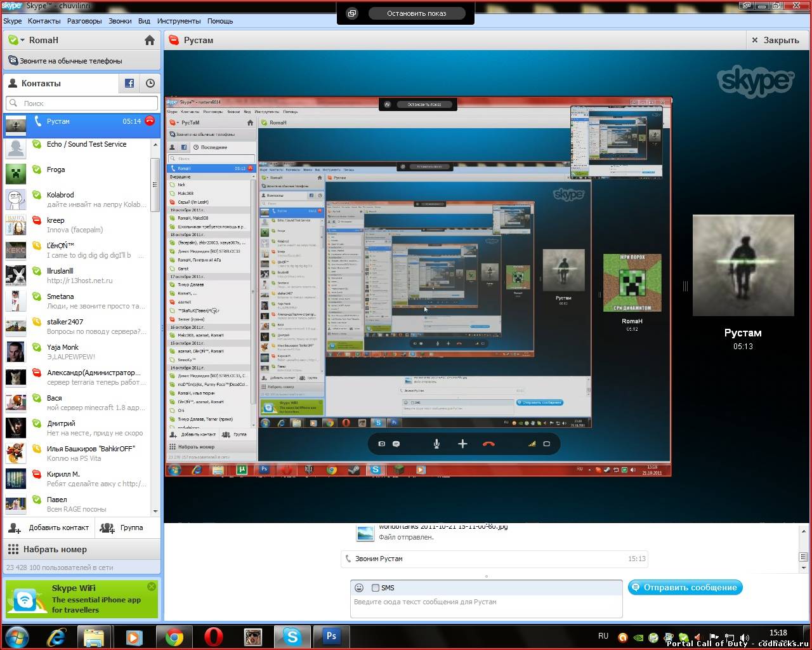
Task: Open the Facebook contacts tab
Action: tap(129, 83)
